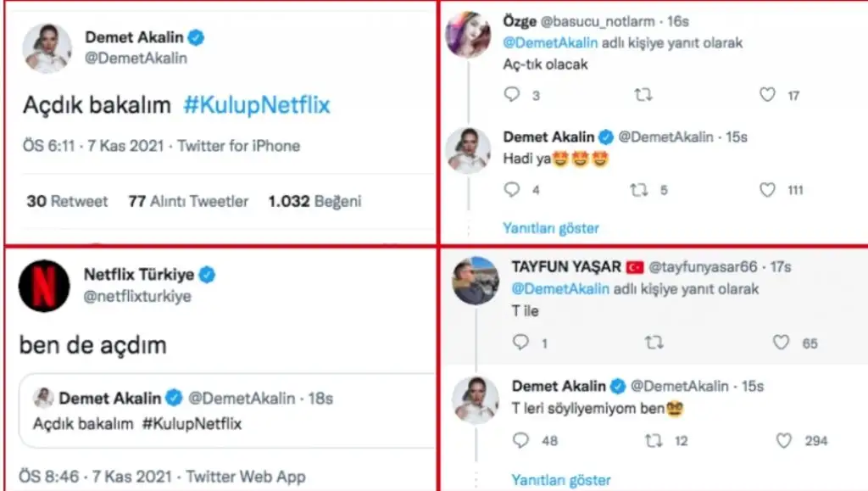The height and width of the screenshot is (491, 868).
Task: Click reply icon on Tayfun Yaşar's tweet
Action: [x=521, y=343]
